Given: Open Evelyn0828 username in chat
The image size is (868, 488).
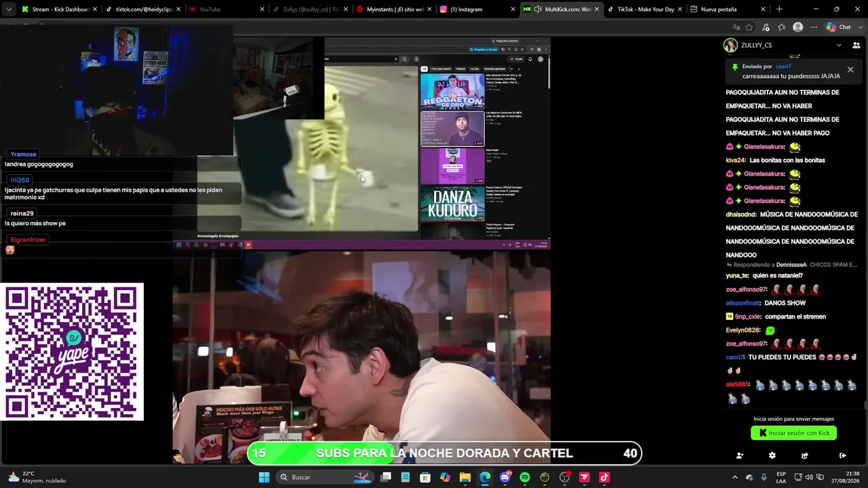Looking at the screenshot, I should pos(743,330).
